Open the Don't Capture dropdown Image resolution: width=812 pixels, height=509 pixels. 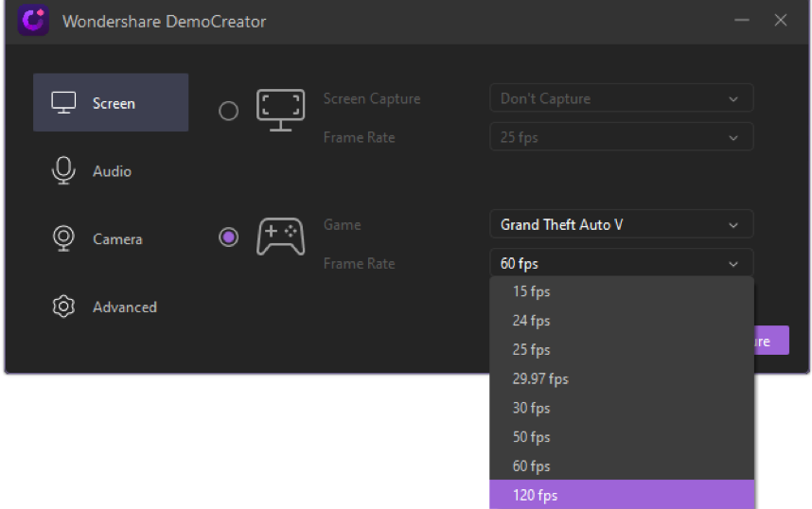622,97
